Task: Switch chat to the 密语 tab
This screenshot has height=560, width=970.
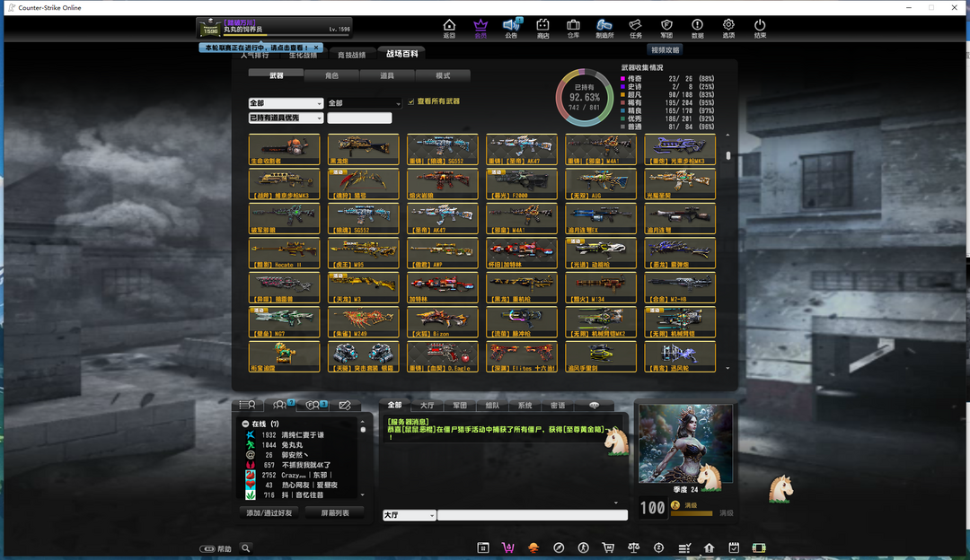Action: pyautogui.click(x=558, y=406)
